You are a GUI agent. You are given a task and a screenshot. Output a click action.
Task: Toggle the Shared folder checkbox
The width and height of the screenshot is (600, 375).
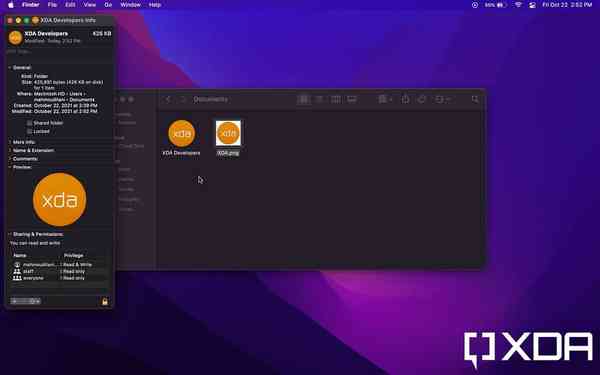click(x=29, y=123)
